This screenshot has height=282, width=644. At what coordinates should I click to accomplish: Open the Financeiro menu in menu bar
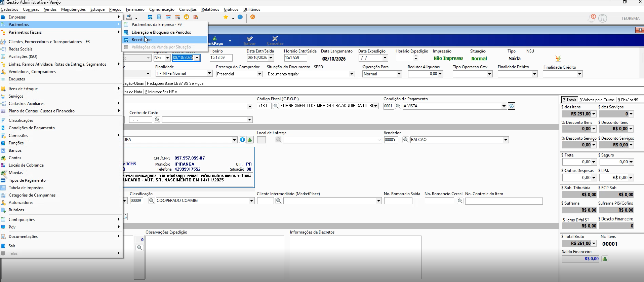tap(135, 9)
